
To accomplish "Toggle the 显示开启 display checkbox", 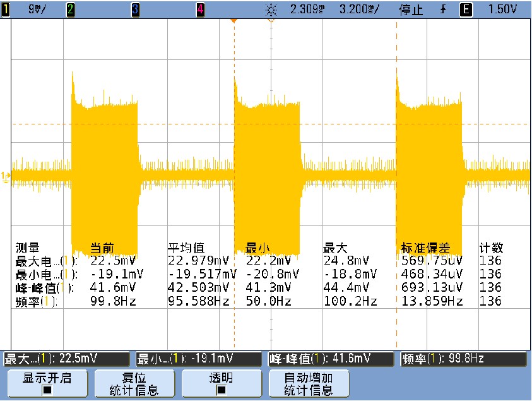I will click(x=47, y=390).
